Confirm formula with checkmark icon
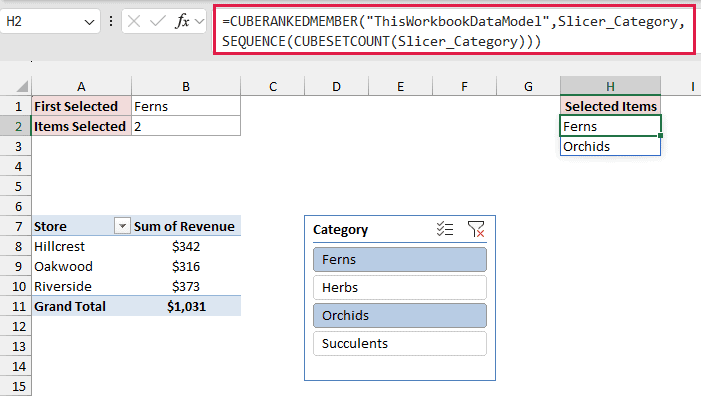This screenshot has width=701, height=396. coord(157,21)
